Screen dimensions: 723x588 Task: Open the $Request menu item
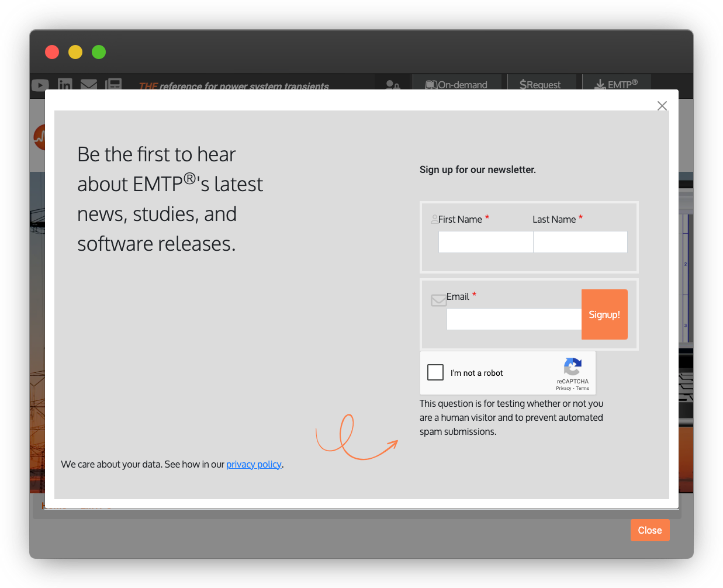click(540, 84)
